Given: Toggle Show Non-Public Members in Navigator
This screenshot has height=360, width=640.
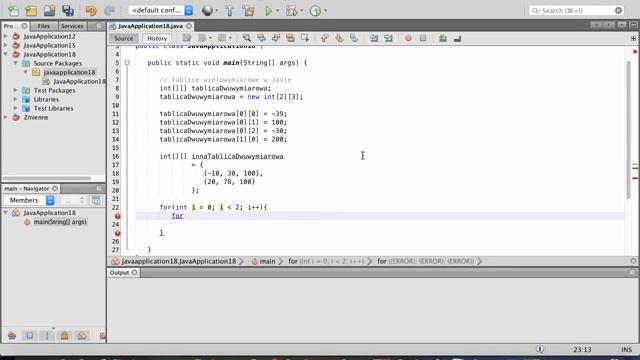Looking at the screenshot, I should [64, 336].
